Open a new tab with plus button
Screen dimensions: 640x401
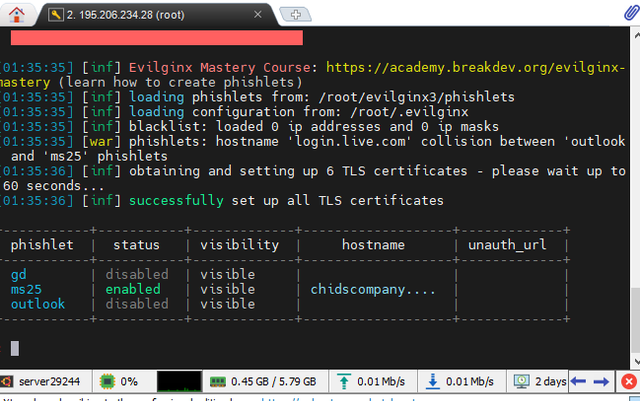[x=296, y=15]
